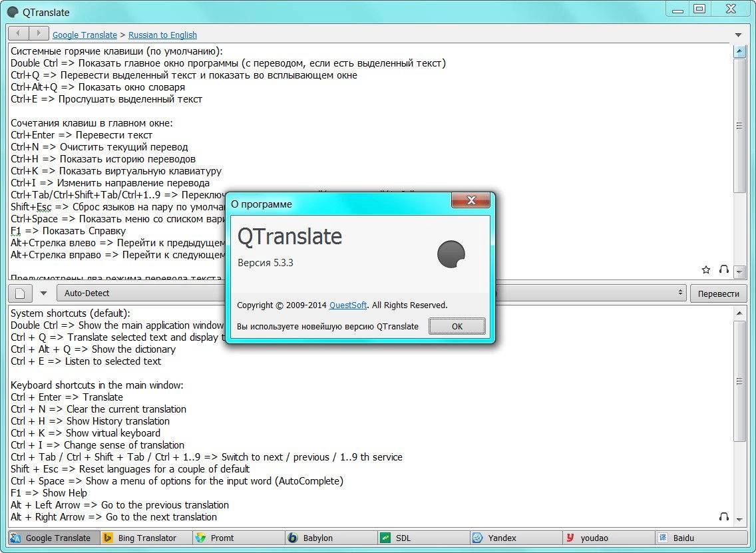Image resolution: width=756 pixels, height=553 pixels.
Task: Open the QuestSoft website link
Action: 348,305
